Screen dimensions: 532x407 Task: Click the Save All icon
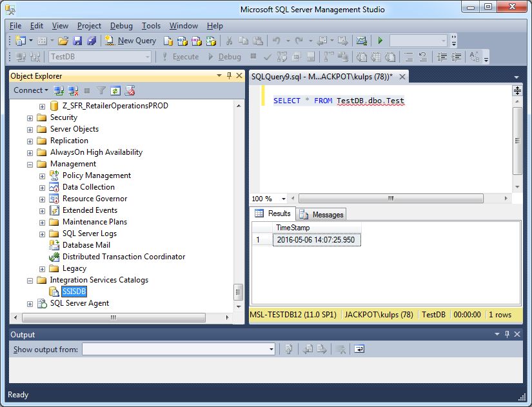[92, 41]
